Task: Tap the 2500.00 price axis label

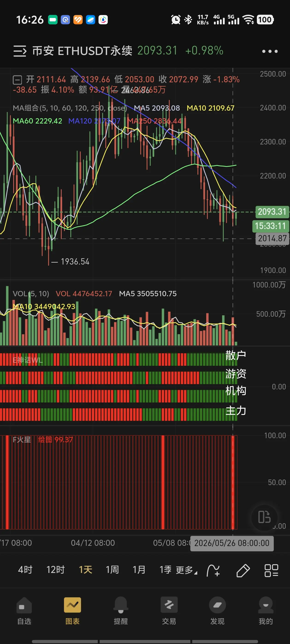Action: [x=273, y=74]
